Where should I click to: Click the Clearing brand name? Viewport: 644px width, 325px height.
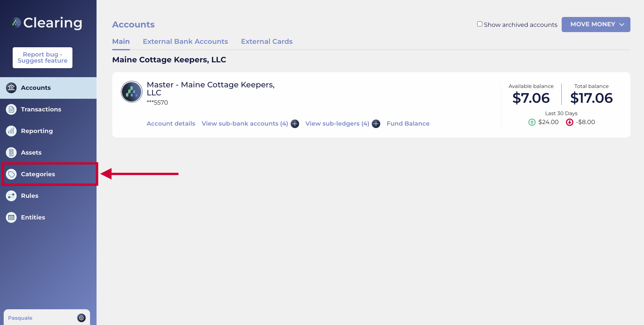(x=53, y=23)
